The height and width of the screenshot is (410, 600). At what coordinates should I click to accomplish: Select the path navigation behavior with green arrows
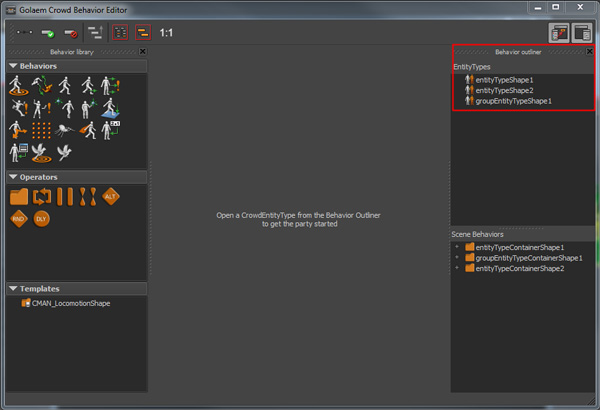pos(42,85)
